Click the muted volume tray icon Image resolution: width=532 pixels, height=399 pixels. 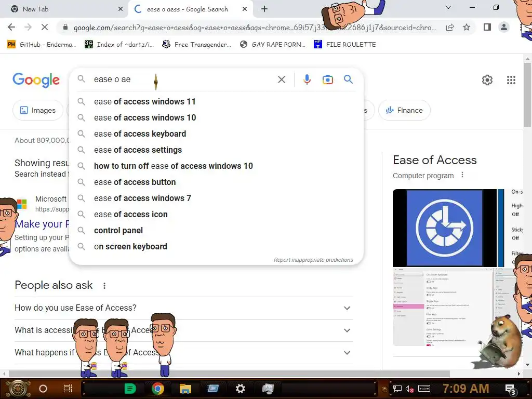(x=409, y=389)
